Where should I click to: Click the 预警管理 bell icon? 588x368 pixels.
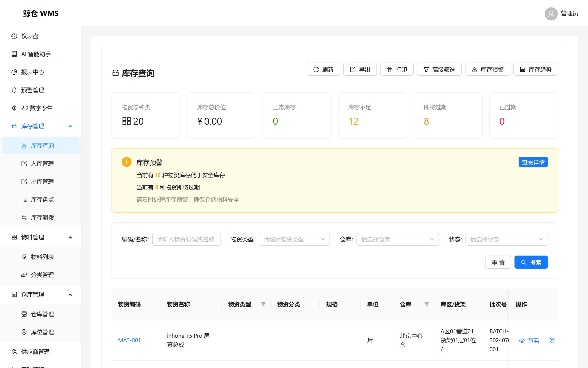(14, 90)
